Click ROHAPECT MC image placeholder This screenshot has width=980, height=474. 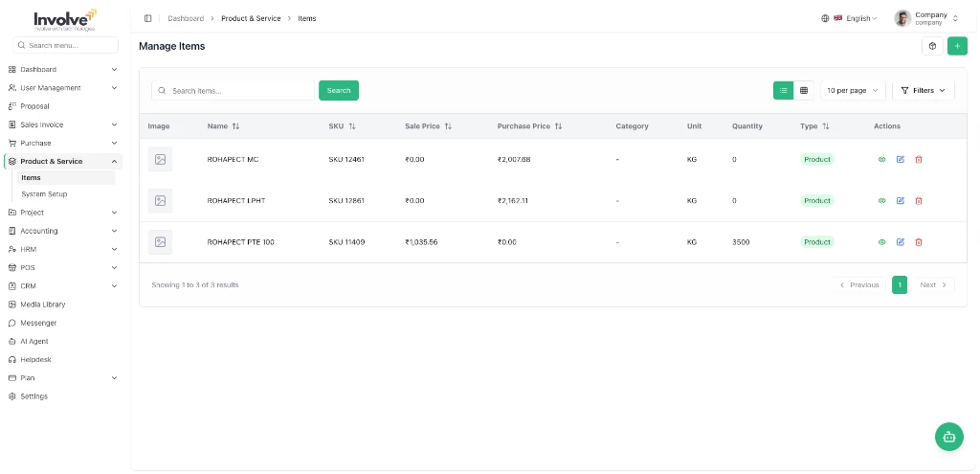(160, 160)
